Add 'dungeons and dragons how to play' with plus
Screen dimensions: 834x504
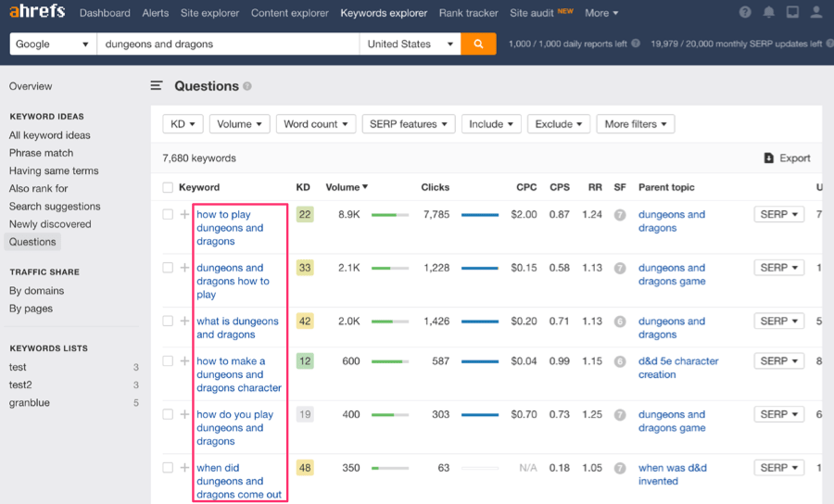pyautogui.click(x=184, y=268)
